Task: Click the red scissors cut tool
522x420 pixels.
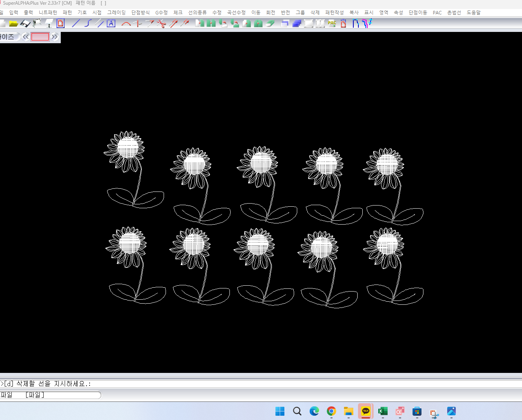Action: point(161,24)
